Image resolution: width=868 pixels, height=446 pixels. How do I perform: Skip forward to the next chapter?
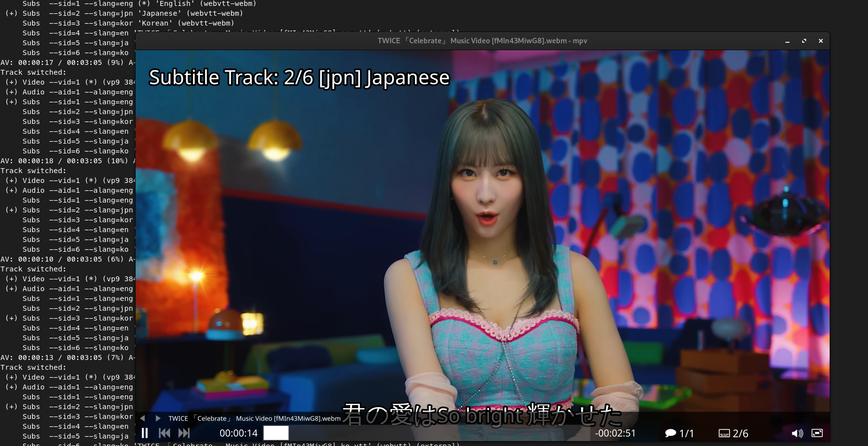[x=184, y=433]
